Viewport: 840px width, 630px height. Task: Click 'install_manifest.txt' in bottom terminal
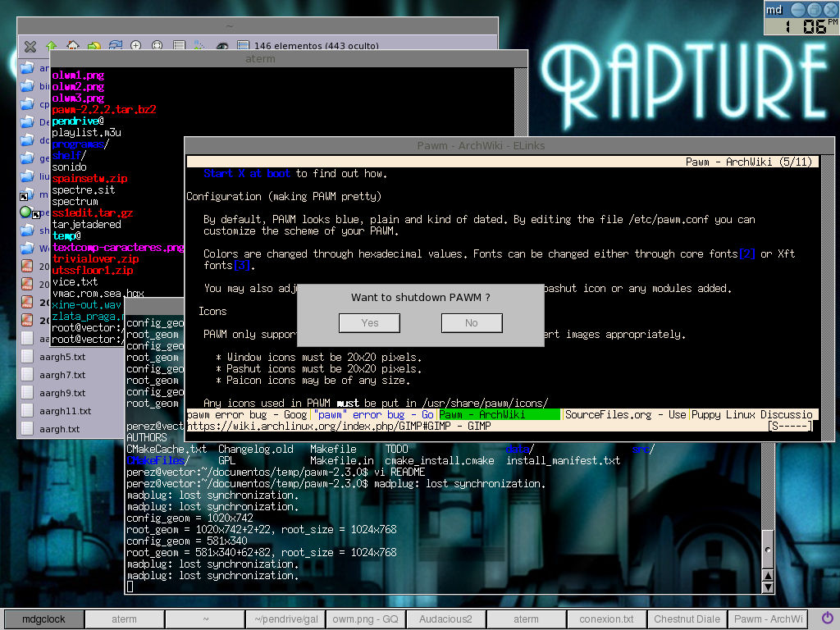[563, 461]
